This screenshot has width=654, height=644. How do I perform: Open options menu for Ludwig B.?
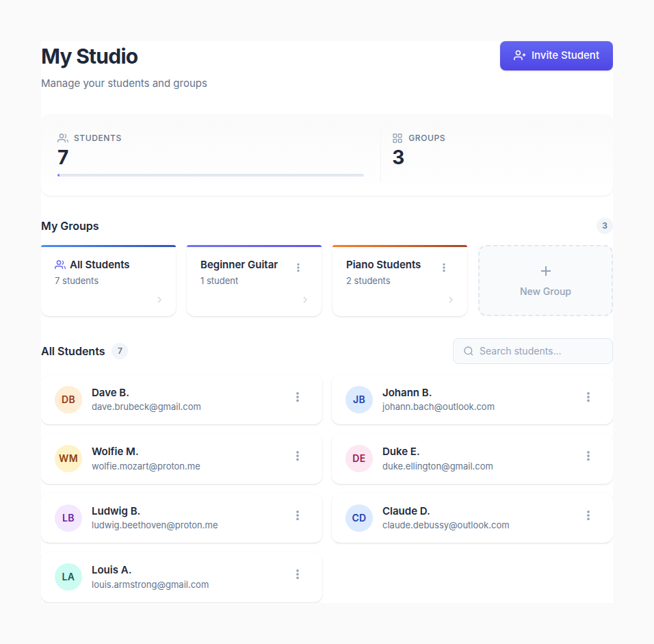[298, 515]
